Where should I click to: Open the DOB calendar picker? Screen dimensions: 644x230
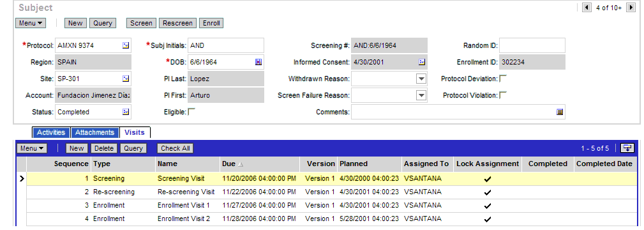point(258,62)
